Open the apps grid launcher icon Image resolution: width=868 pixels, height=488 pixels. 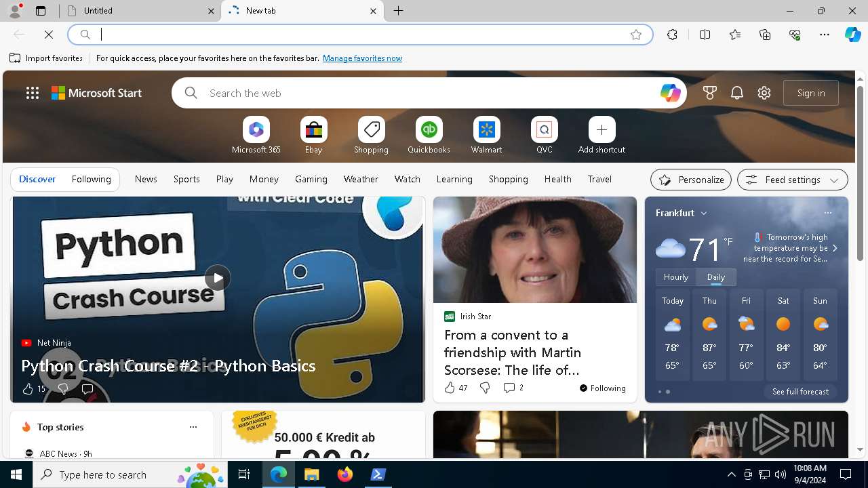point(33,93)
